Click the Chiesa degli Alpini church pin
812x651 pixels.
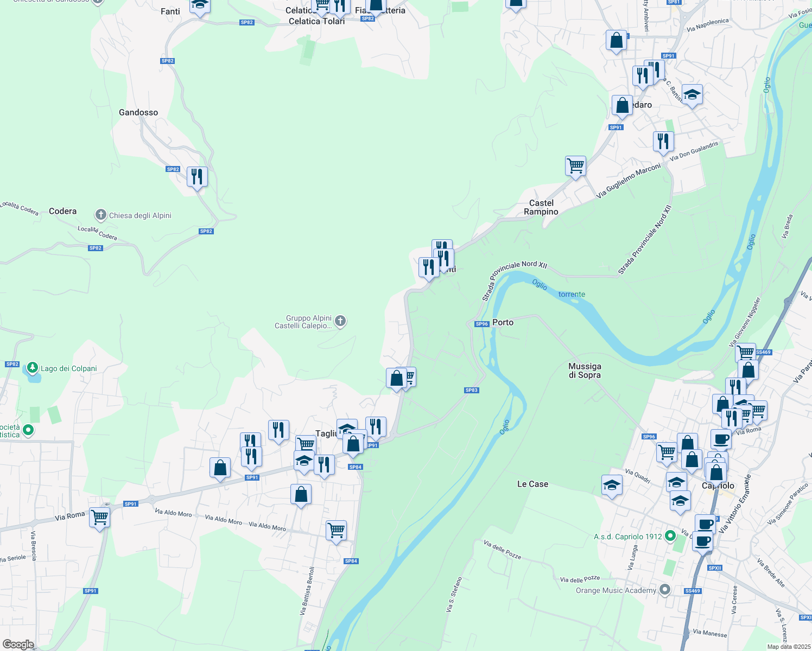101,214
